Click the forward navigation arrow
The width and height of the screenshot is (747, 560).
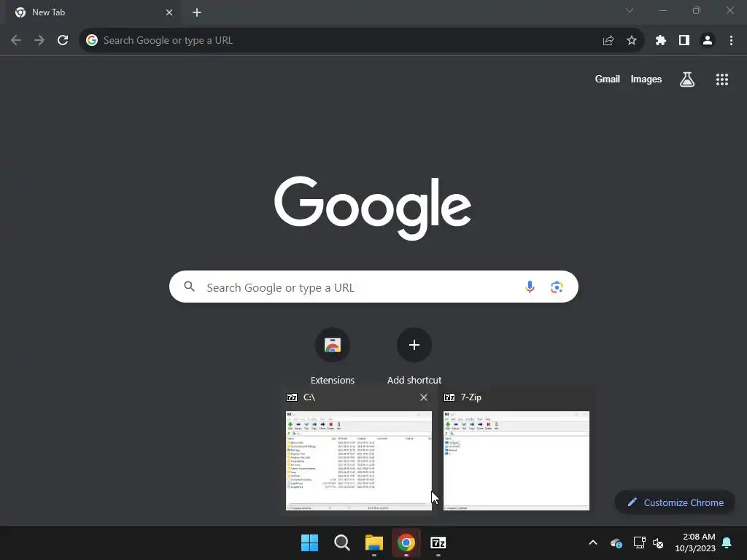39,41
